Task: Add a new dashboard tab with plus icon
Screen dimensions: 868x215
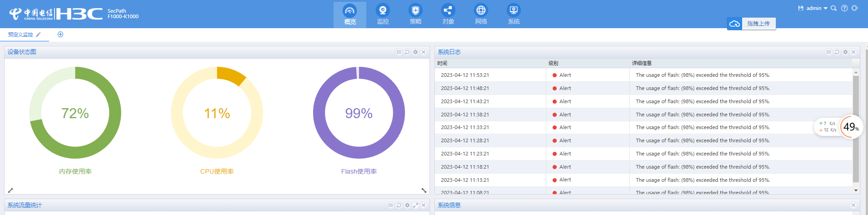Action: pyautogui.click(x=60, y=35)
